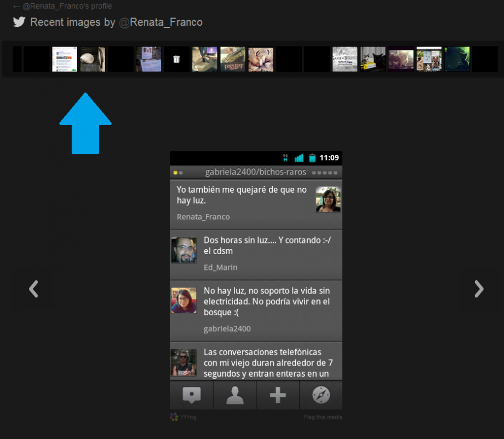The image size is (504, 439).
Task: Click the sync icon in the phone status bar
Action: [285, 158]
